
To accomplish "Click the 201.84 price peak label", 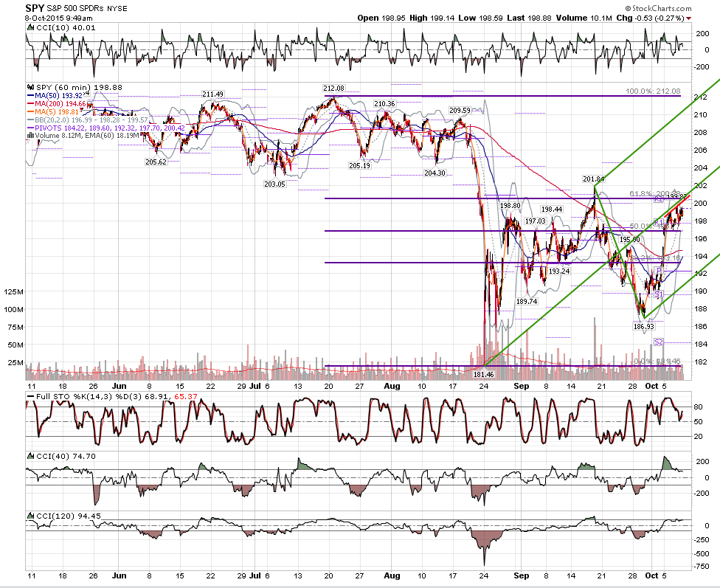I will pos(593,179).
